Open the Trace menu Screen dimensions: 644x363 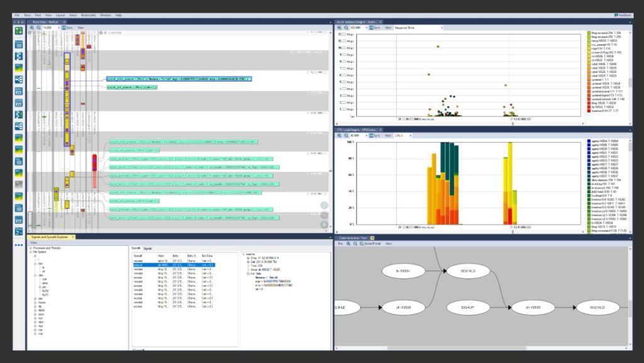(x=27, y=15)
